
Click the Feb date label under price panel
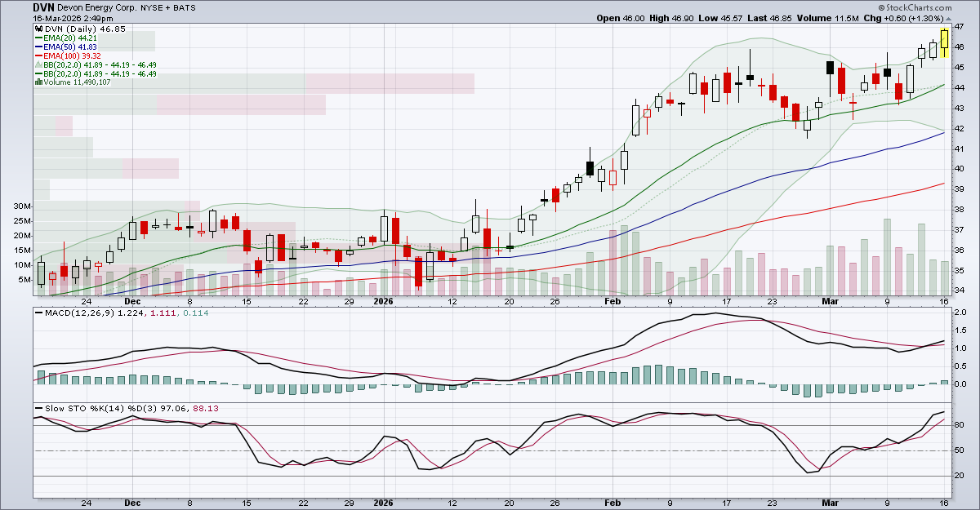[x=612, y=301]
